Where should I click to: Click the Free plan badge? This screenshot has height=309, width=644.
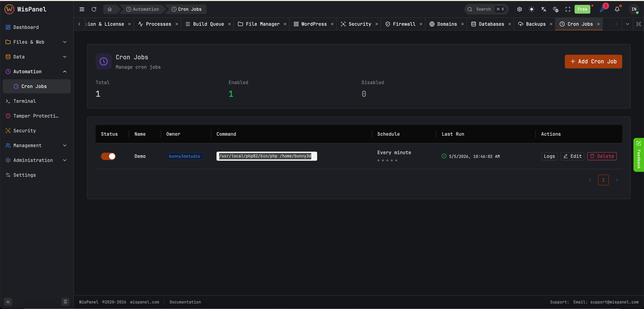click(582, 9)
